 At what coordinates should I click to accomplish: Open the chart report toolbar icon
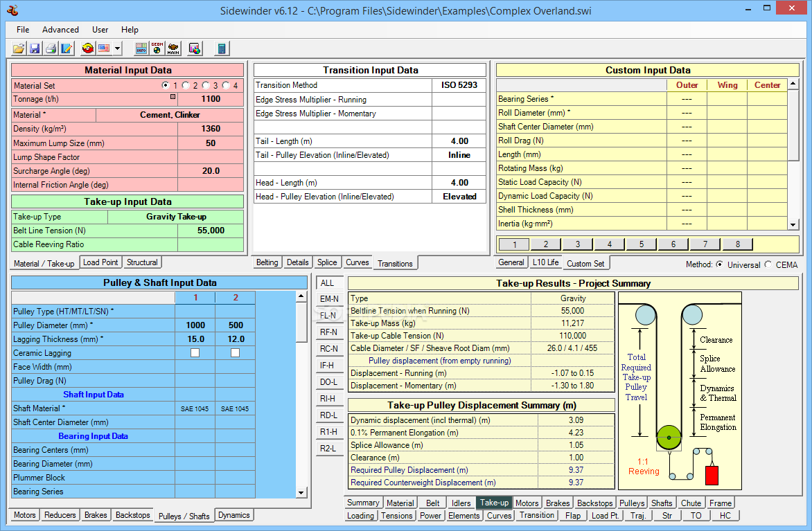[x=195, y=48]
